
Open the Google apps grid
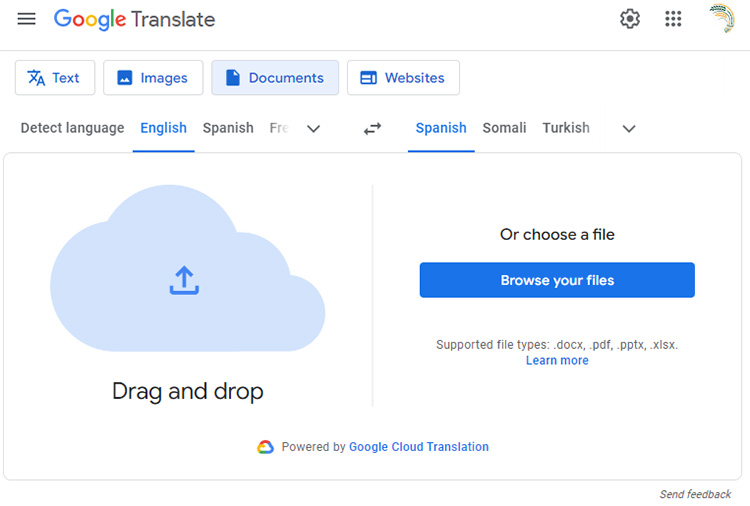(673, 19)
